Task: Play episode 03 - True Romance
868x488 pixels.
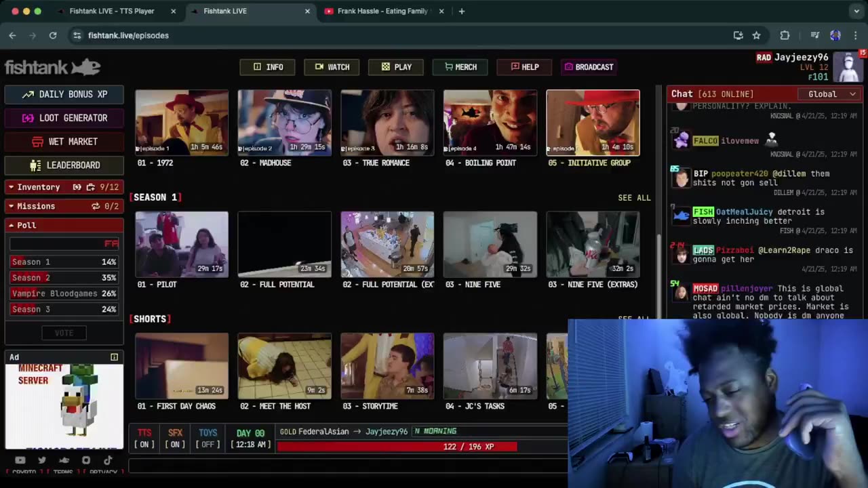Action: tap(387, 123)
